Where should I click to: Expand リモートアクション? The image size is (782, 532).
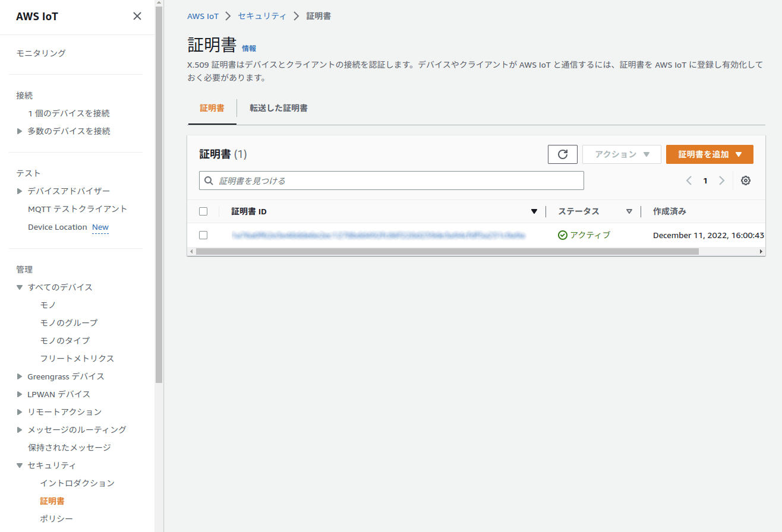(x=20, y=412)
